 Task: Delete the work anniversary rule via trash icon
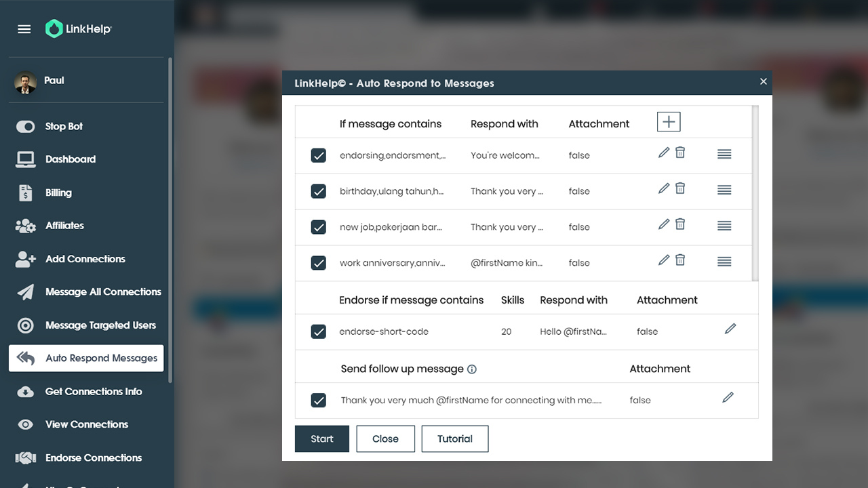click(680, 260)
